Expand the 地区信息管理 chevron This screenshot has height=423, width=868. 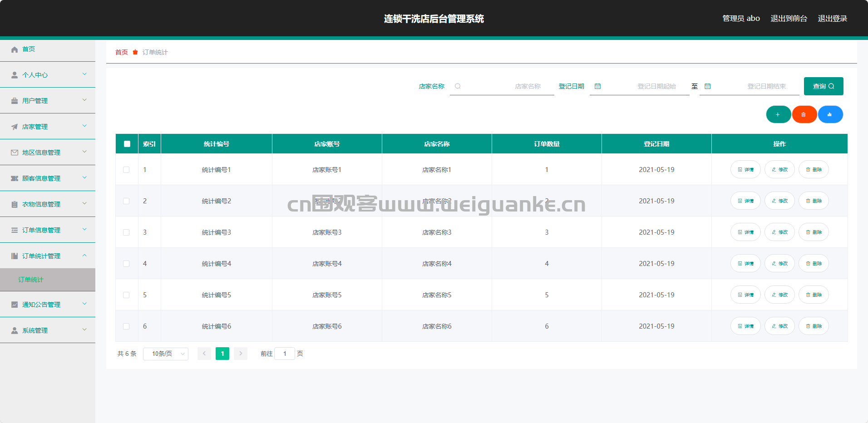point(84,152)
